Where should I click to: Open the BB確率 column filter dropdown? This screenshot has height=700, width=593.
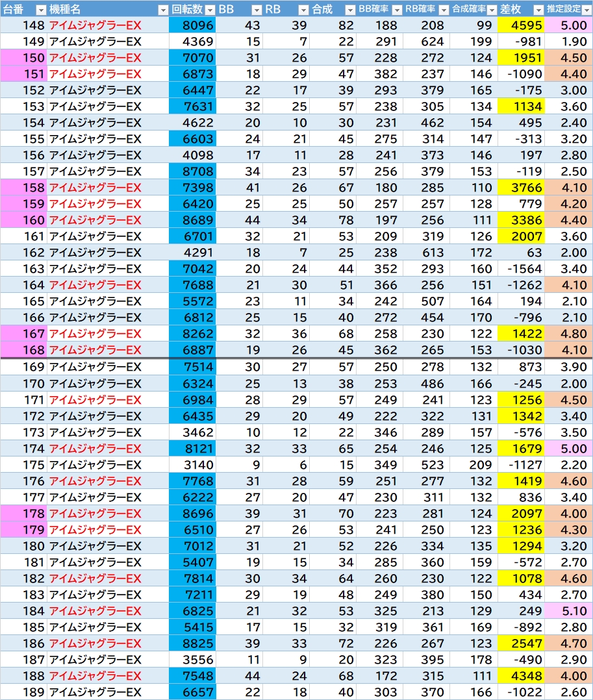[396, 10]
